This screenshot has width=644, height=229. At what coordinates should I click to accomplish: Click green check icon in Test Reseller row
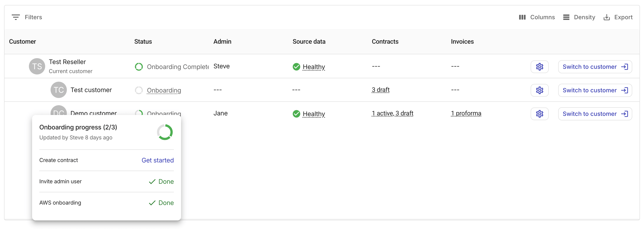[296, 67]
